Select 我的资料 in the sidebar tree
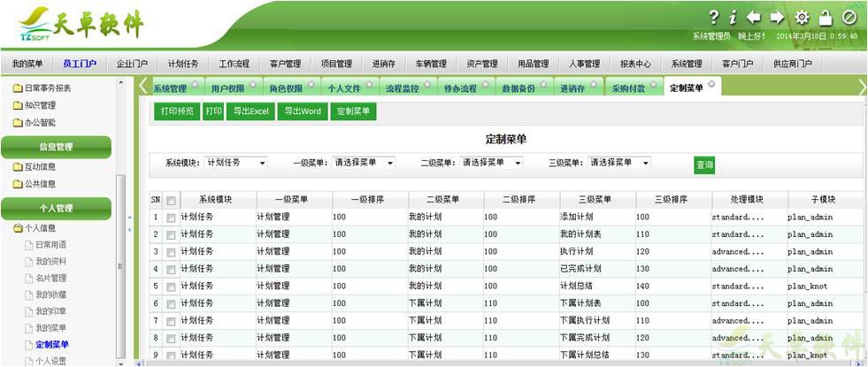The height and width of the screenshot is (367, 868). click(x=51, y=261)
